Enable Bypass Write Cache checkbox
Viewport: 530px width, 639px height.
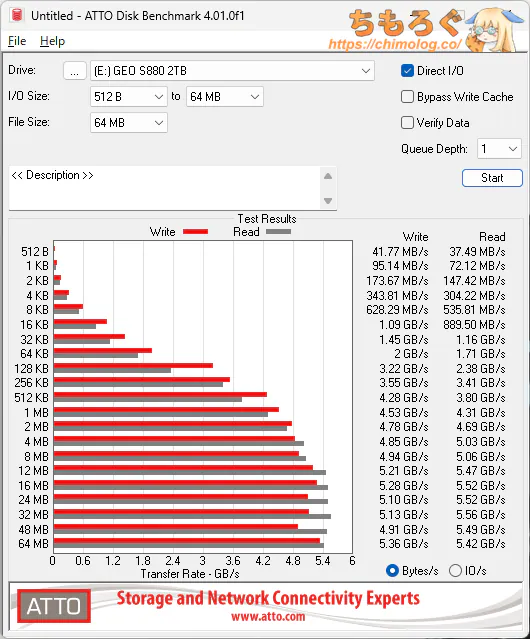(407, 97)
